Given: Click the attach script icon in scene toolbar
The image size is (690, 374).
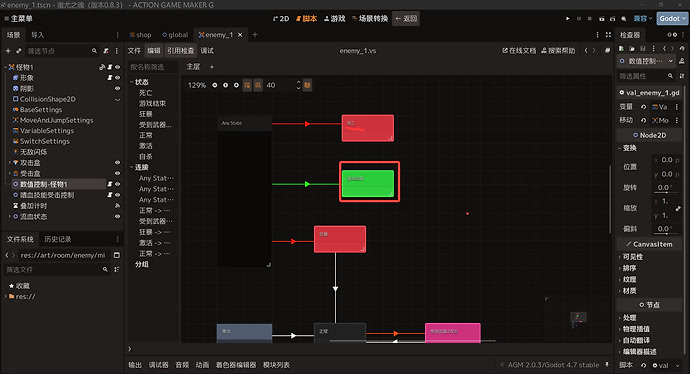Looking at the screenshot, I should click(106, 51).
